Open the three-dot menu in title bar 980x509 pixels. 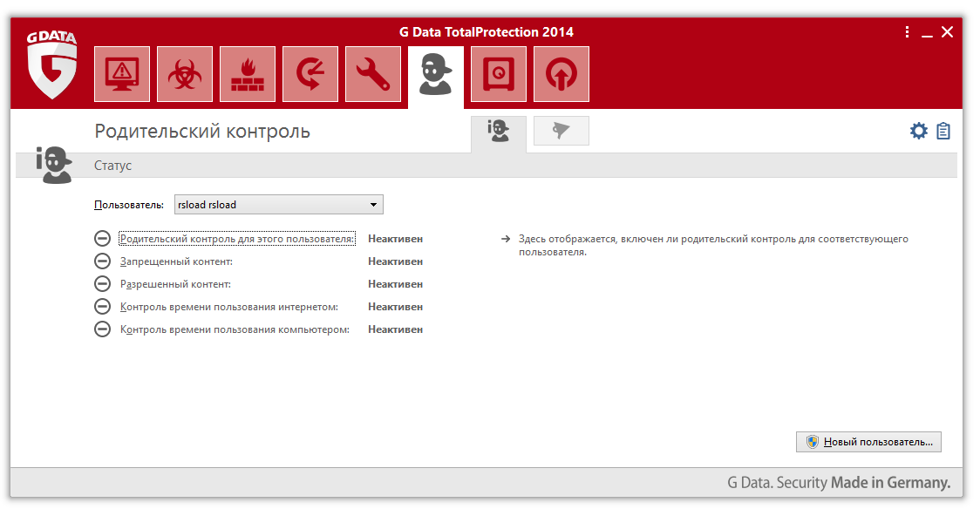coord(907,32)
